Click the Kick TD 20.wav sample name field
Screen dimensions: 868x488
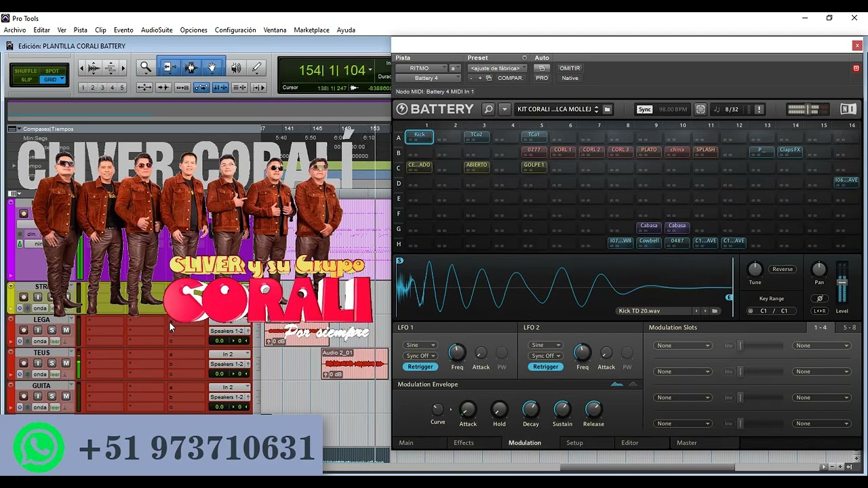tap(652, 311)
